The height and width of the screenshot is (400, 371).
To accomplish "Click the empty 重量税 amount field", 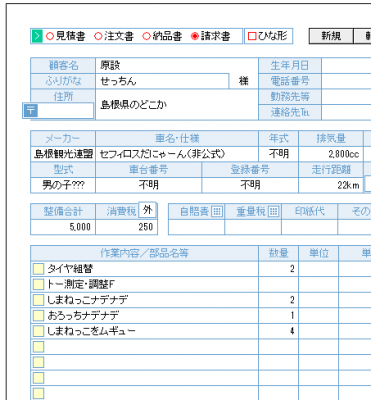I will point(253,227).
